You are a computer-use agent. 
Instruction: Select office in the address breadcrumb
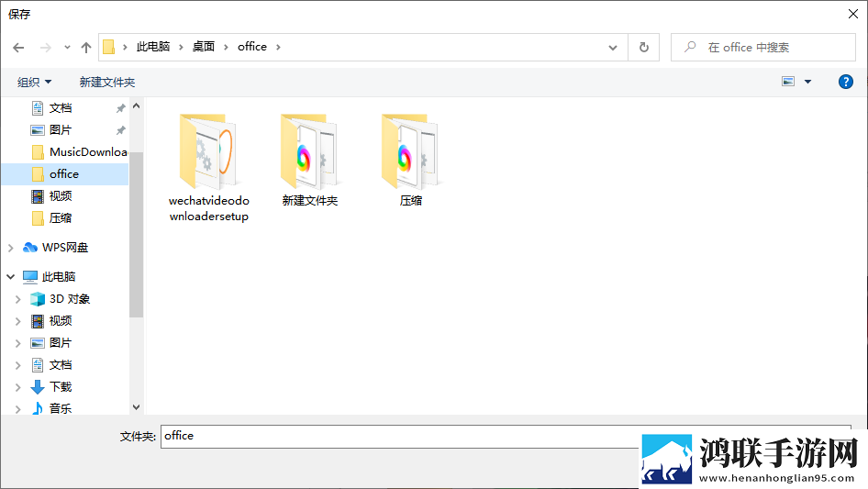[x=252, y=47]
